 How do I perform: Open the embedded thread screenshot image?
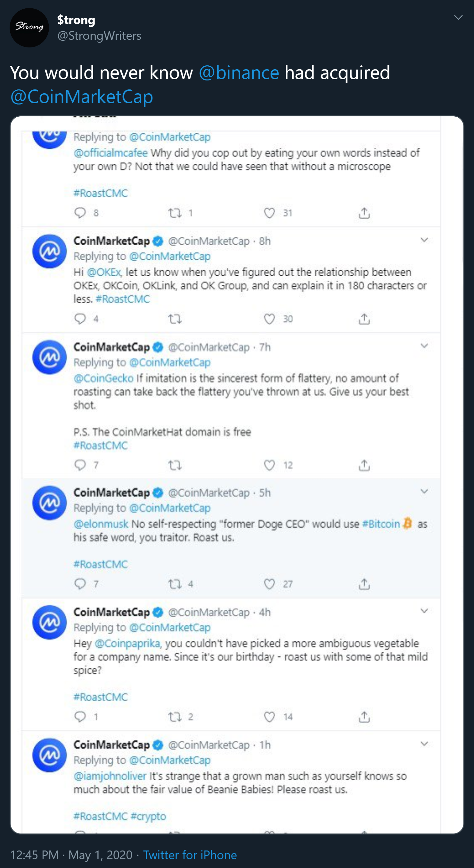pyautogui.click(x=236, y=472)
